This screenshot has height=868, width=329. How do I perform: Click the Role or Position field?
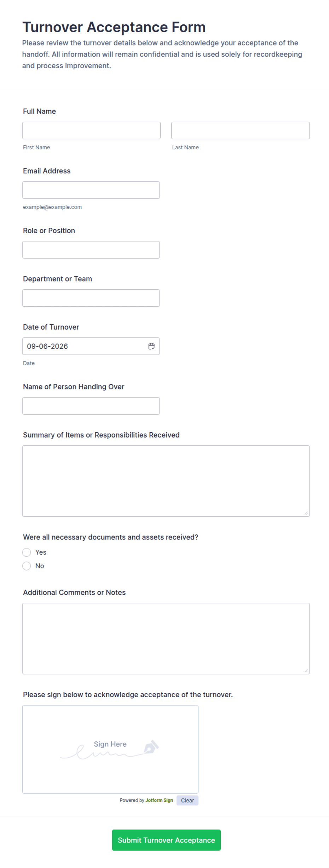91,250
